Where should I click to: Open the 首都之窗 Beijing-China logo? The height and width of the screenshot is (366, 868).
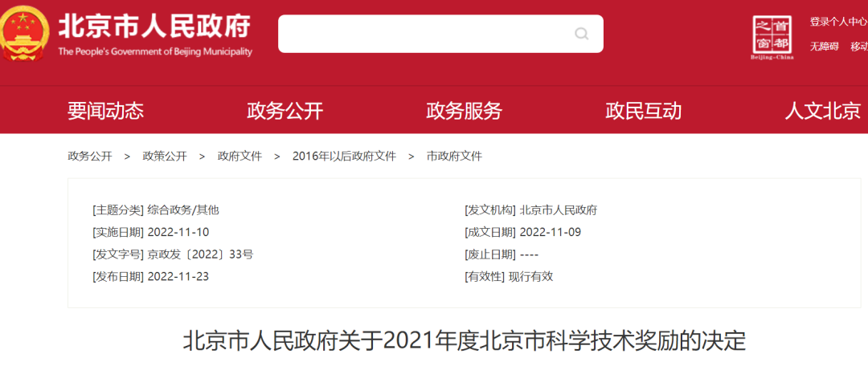click(x=772, y=37)
